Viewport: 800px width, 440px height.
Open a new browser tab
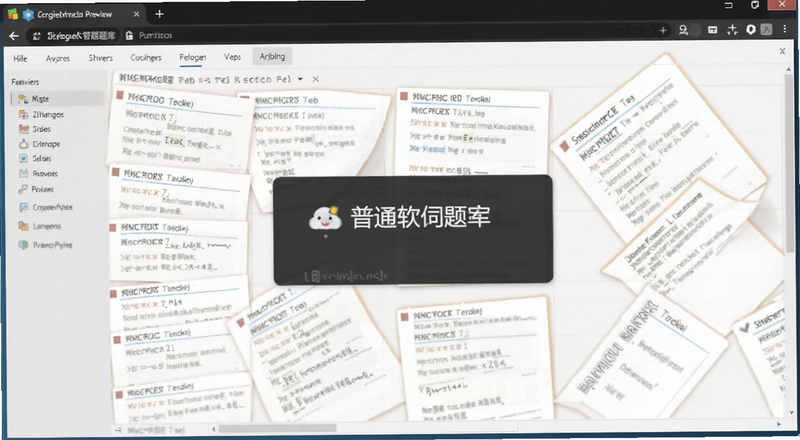(159, 14)
